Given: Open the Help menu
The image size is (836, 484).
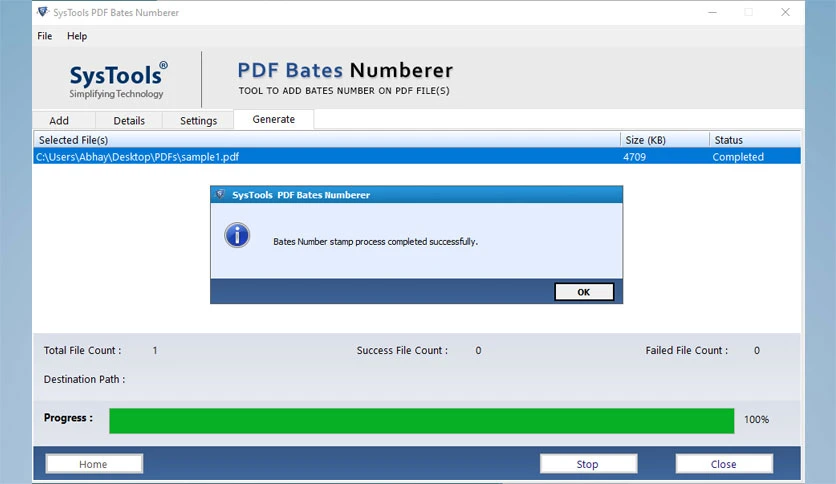Looking at the screenshot, I should pyautogui.click(x=77, y=36).
